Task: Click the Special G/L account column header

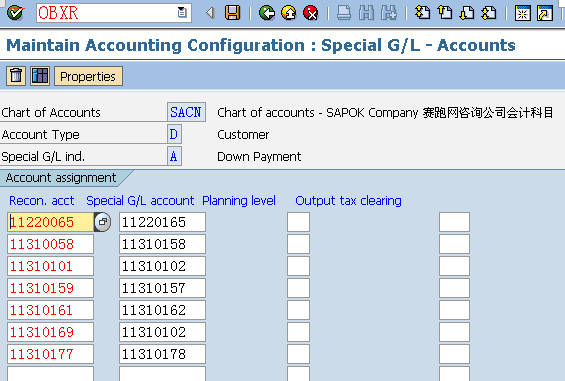Action: [140, 201]
